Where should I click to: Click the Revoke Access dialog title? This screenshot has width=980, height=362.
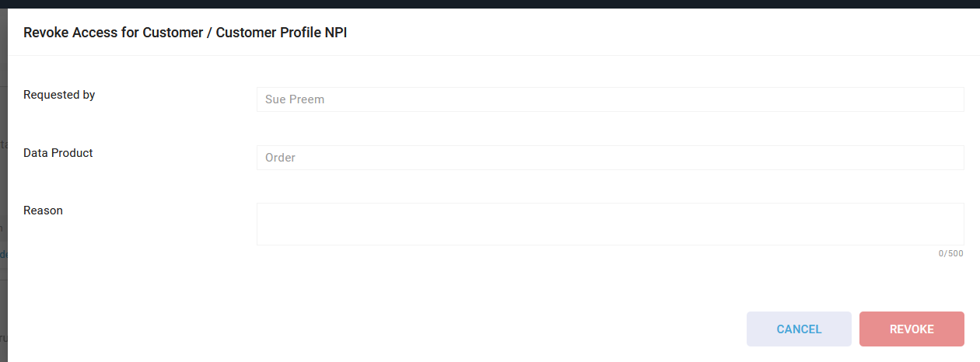tap(185, 33)
